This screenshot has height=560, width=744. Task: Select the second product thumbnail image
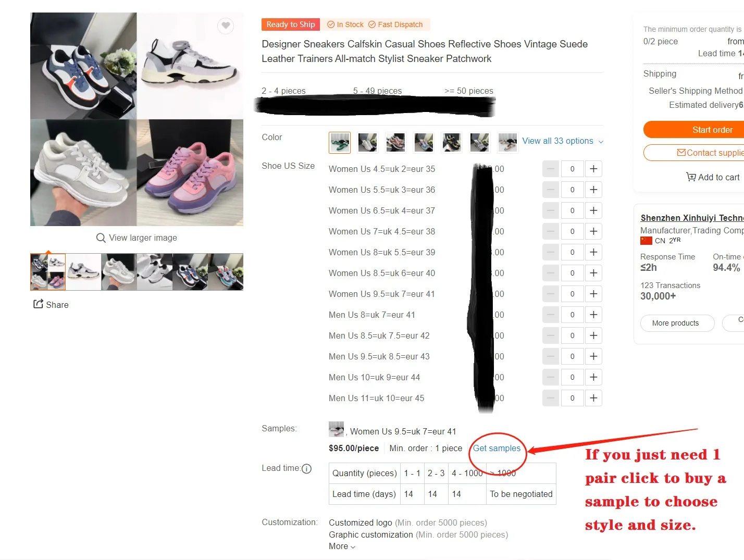click(x=83, y=272)
